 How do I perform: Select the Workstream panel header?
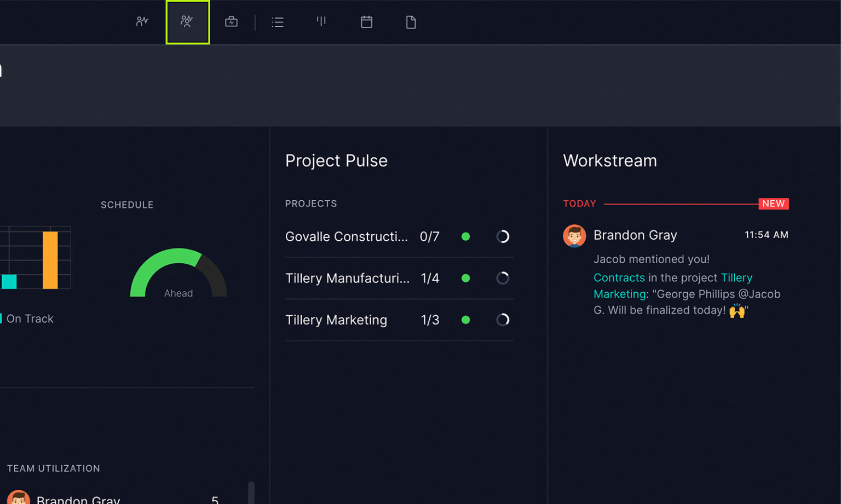(x=609, y=160)
